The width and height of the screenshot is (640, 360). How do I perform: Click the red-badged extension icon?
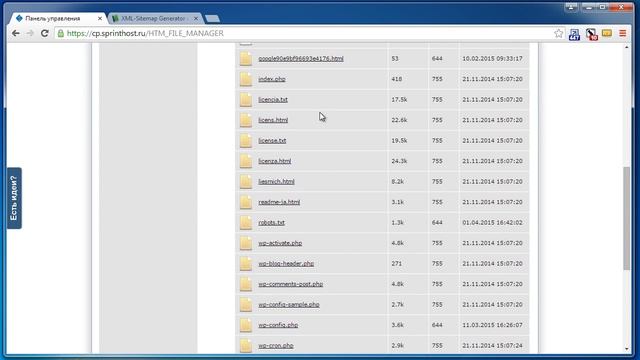click(x=591, y=34)
